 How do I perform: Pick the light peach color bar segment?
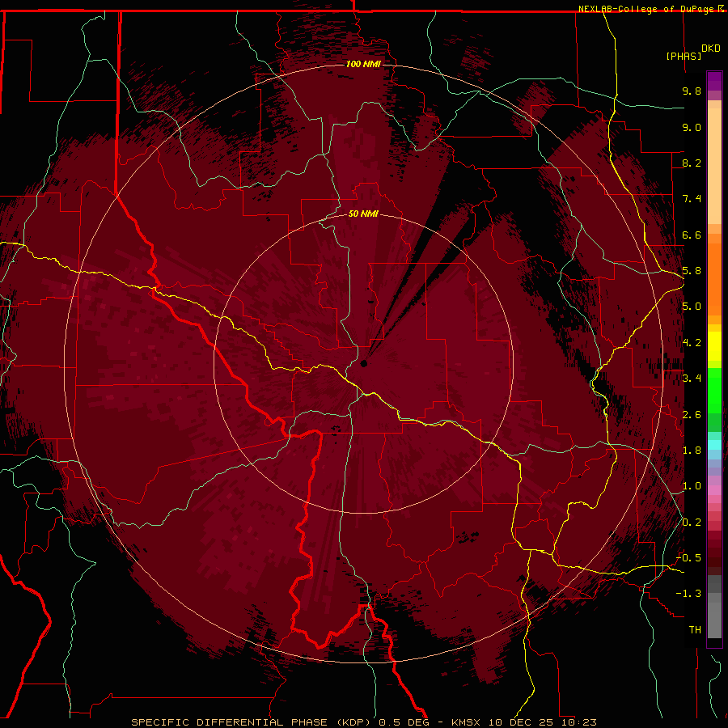pyautogui.click(x=714, y=167)
